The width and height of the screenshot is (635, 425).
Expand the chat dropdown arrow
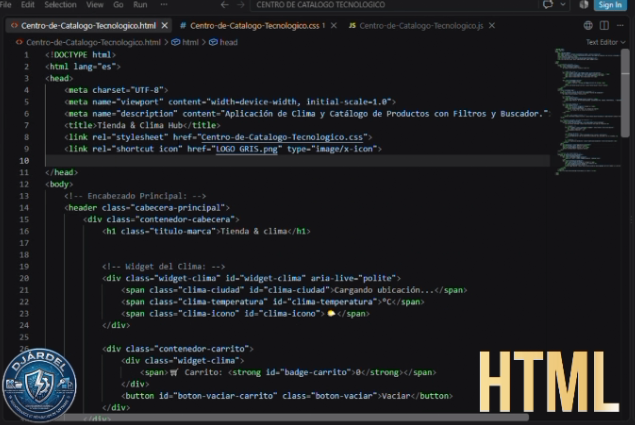click(x=563, y=5)
